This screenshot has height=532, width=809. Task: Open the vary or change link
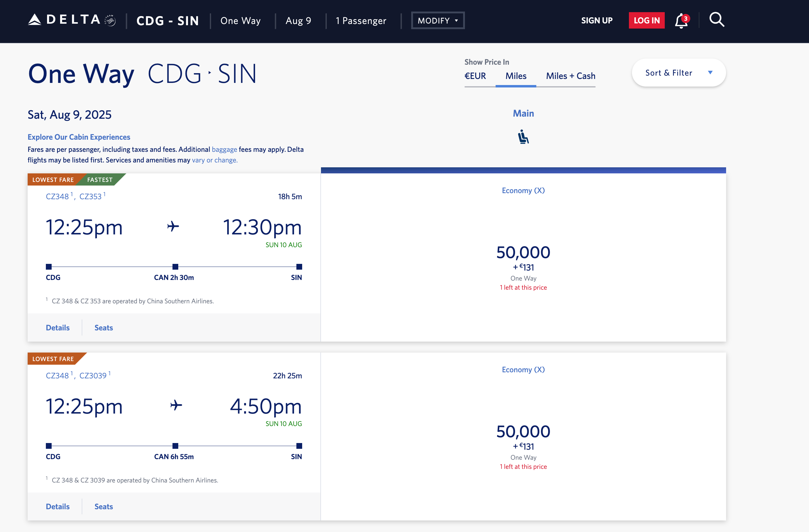[215, 160]
